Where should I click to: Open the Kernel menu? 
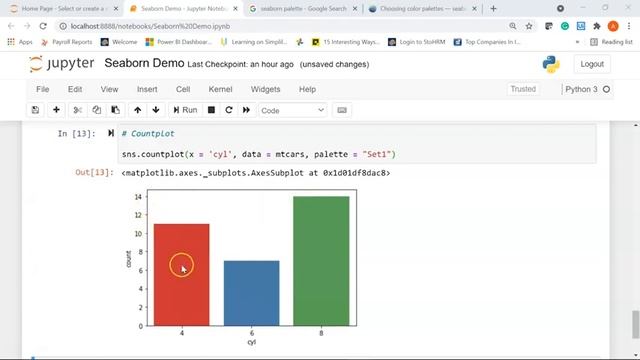[220, 89]
